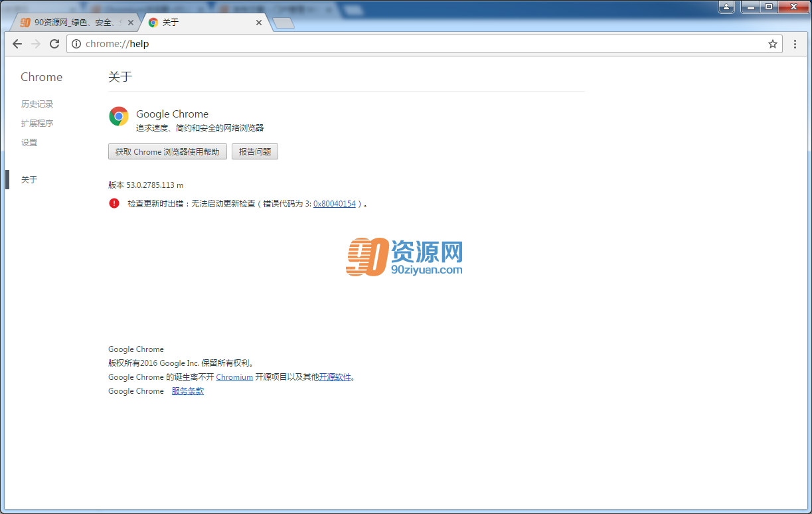Open 历史记录 from the sidebar
Image resolution: width=812 pixels, height=514 pixels.
[x=37, y=104]
